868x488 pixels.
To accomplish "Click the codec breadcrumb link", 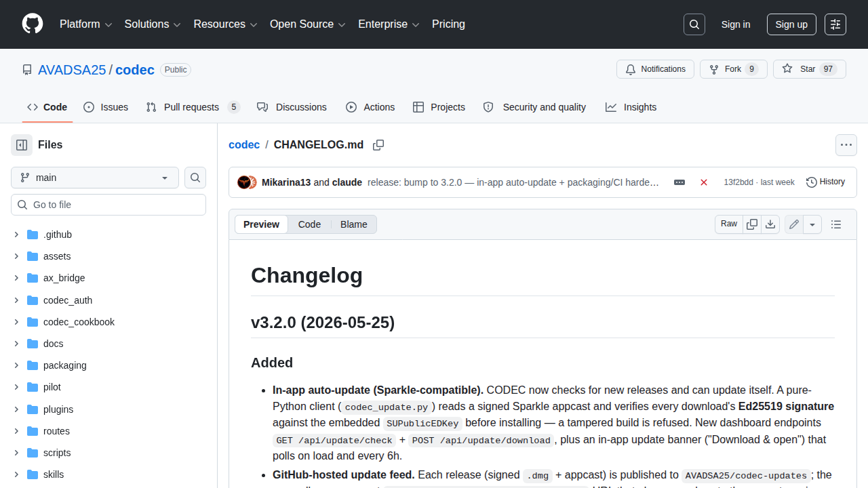I will tap(244, 145).
